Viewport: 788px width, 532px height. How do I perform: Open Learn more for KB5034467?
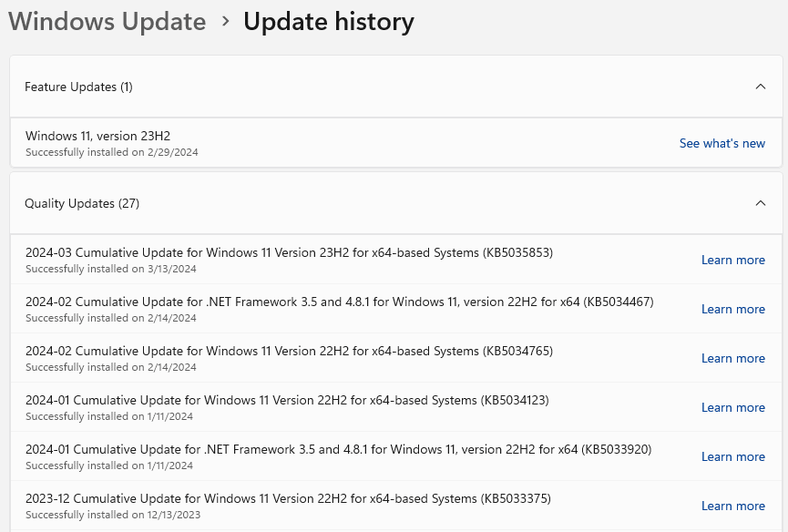(733, 309)
